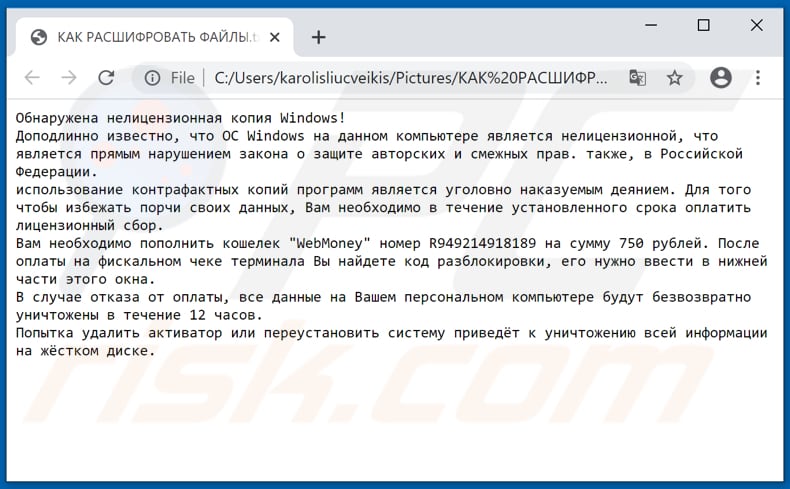Reload the page with the refresh icon

tap(106, 78)
